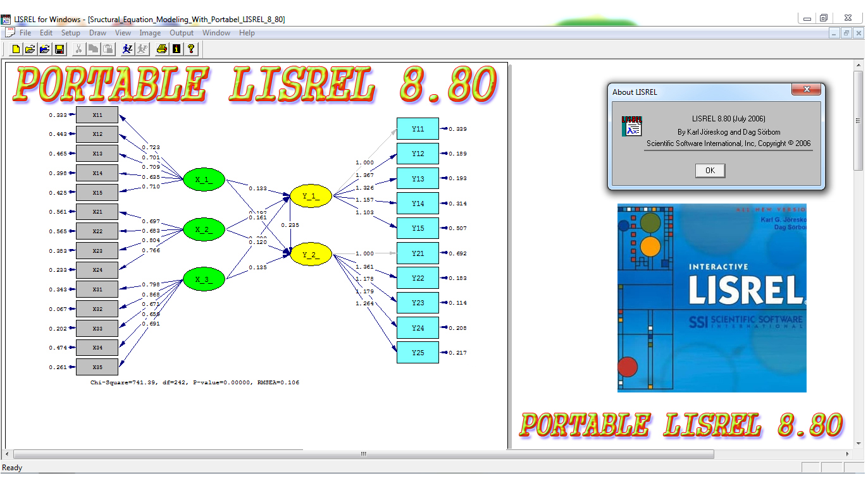Screen dimensions: 868x493
Task: Select the cyan Y25 indicator box
Action: 418,353
